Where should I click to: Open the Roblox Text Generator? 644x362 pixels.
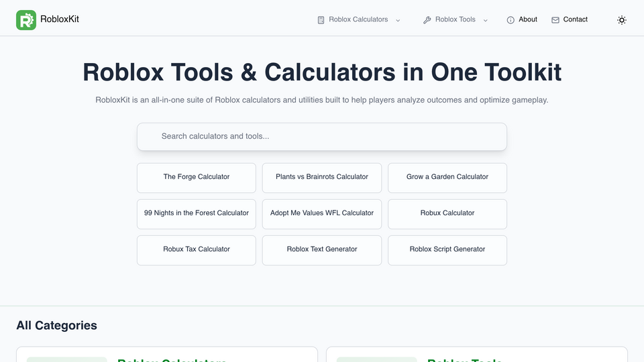tap(322, 250)
